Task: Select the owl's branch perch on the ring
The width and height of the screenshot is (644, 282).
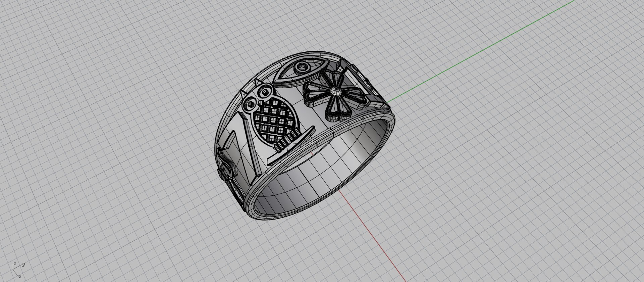Action: point(291,145)
